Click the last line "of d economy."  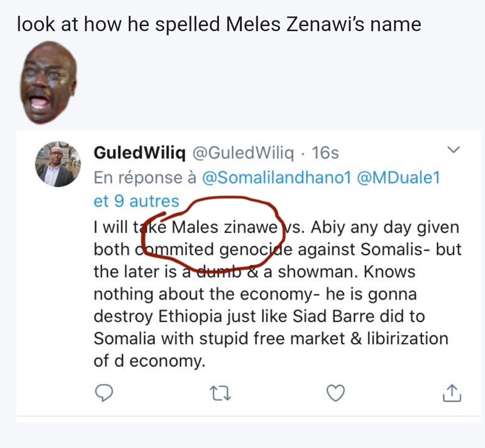148,361
